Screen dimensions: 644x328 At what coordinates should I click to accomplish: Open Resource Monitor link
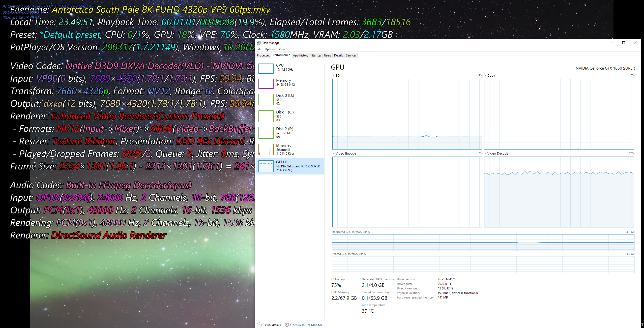[306, 325]
